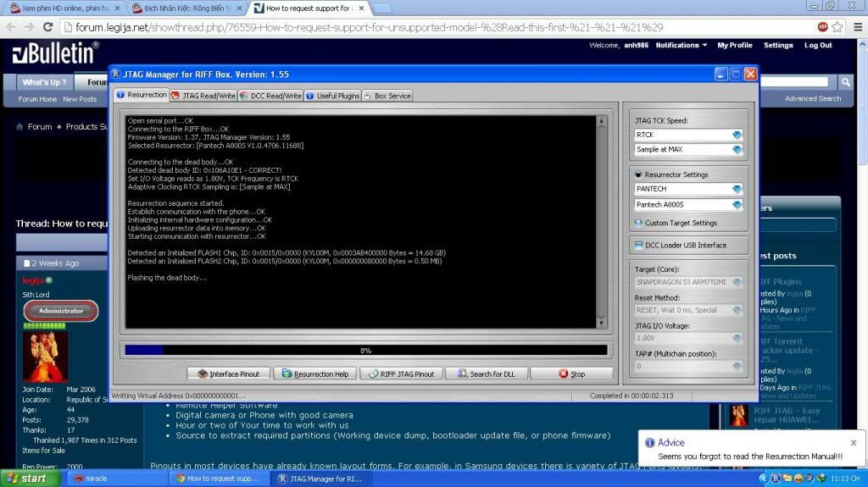Expand the RTCK speed dropdown
This screenshot has width=868, height=487.
coord(737,135)
